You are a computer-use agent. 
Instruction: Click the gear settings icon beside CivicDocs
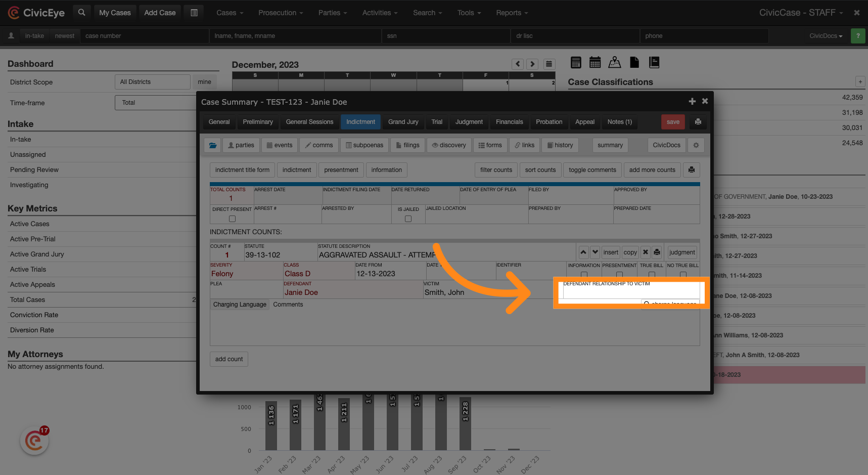(696, 145)
